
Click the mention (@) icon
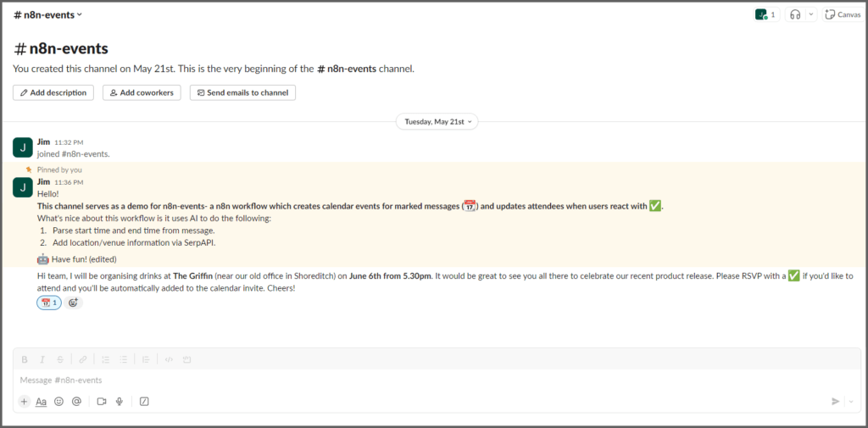(x=76, y=402)
